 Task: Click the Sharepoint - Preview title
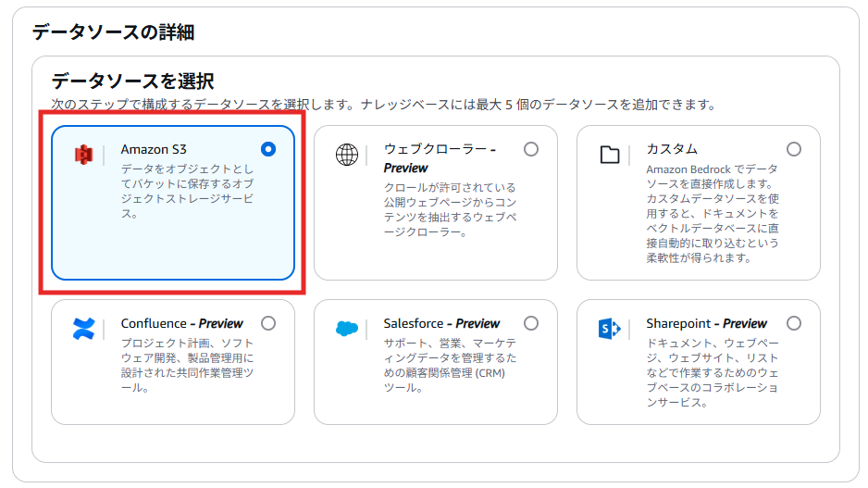706,323
